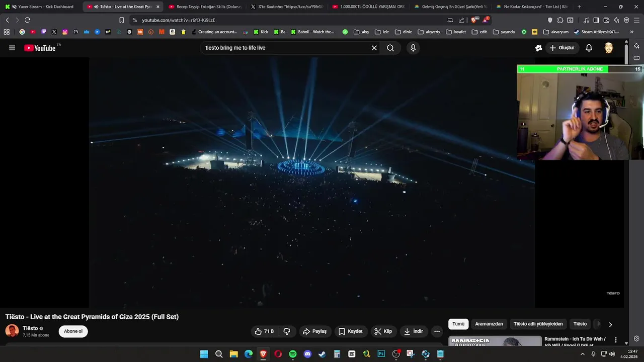Bookmark this page icon
Viewport: 644px width, 362px height.
(121, 20)
